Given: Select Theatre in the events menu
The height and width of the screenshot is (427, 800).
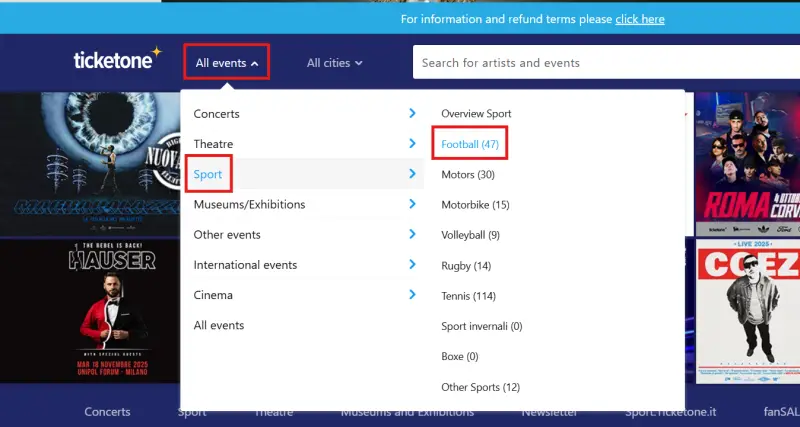Looking at the screenshot, I should click(x=213, y=144).
